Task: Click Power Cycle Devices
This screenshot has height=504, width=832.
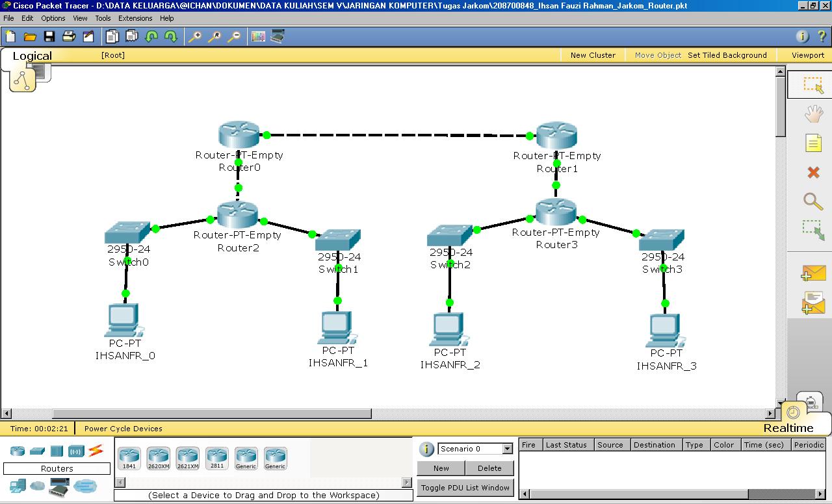Action: point(123,429)
